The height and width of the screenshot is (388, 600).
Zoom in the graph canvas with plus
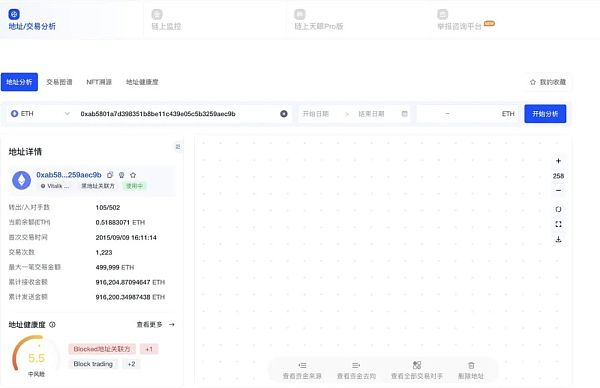[x=558, y=161]
